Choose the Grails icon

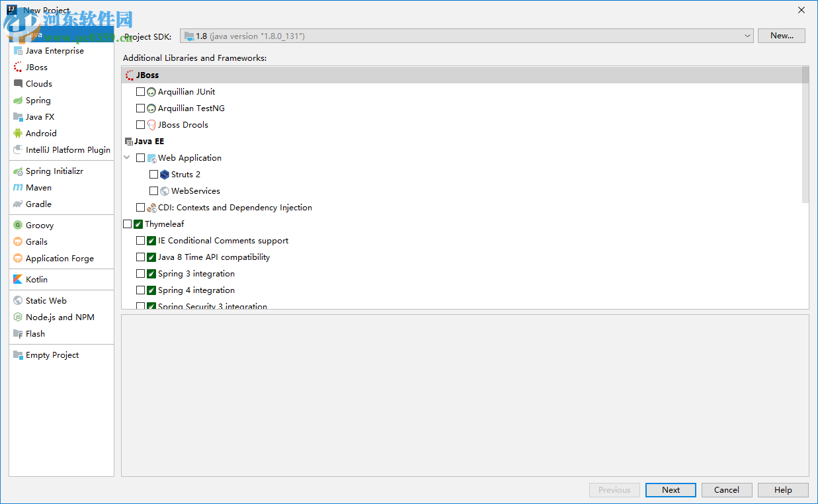point(18,242)
